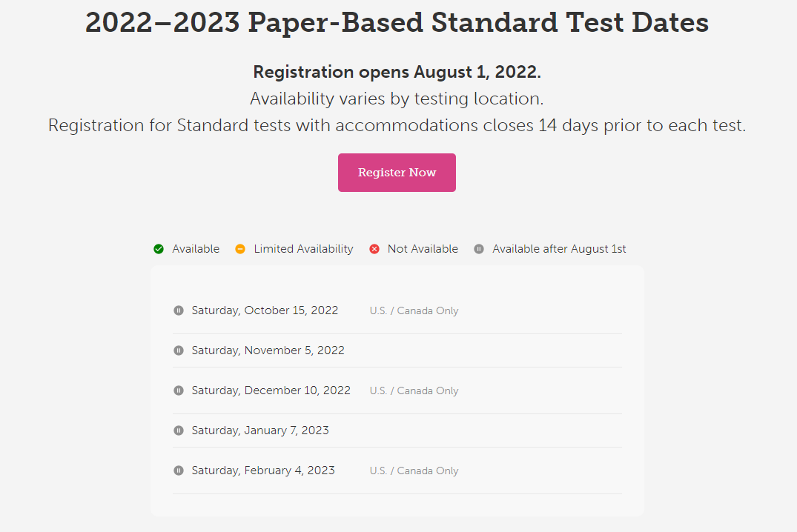
Task: Click the Paper-Based Standard Test Dates heading
Action: [x=397, y=23]
